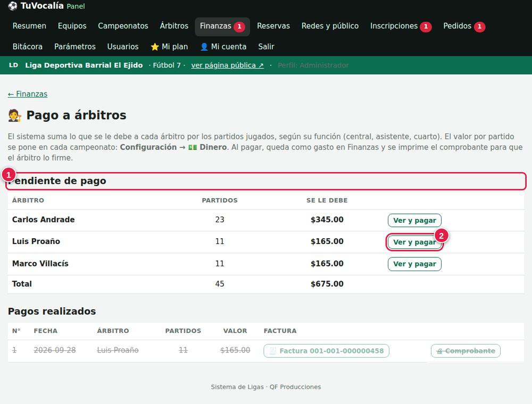This screenshot has width=532, height=404.
Task: Click Ver y pagar for Marco Villacís
Action: 414,264
